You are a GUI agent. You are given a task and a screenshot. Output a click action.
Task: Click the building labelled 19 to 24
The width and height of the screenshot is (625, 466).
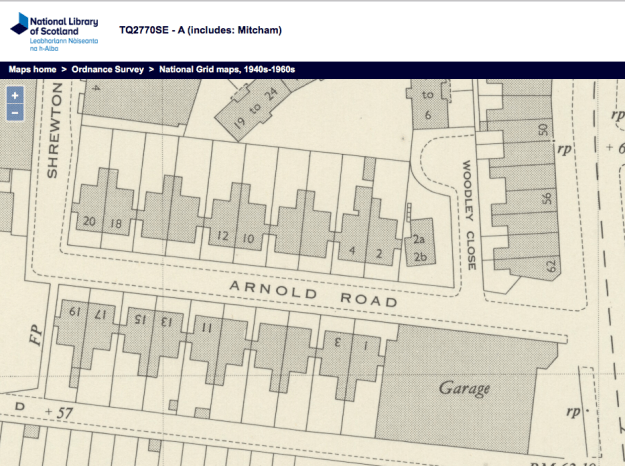[x=255, y=108]
